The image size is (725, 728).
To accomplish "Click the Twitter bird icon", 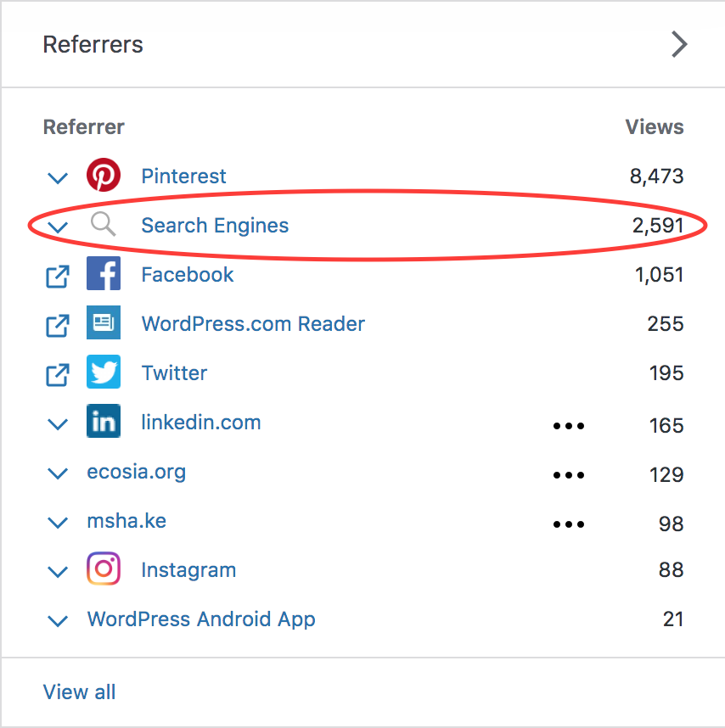I will pos(104,373).
